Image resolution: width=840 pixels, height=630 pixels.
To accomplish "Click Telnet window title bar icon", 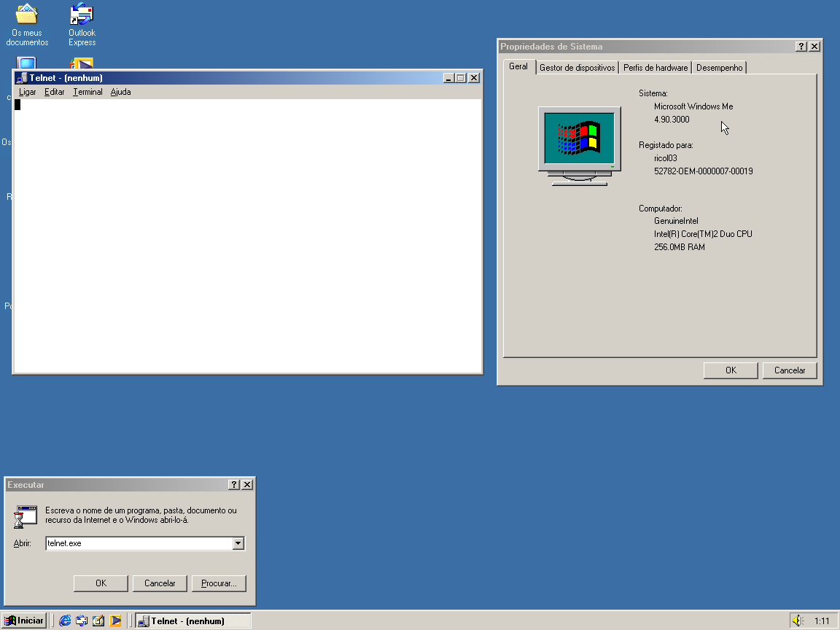I will 21,78.
